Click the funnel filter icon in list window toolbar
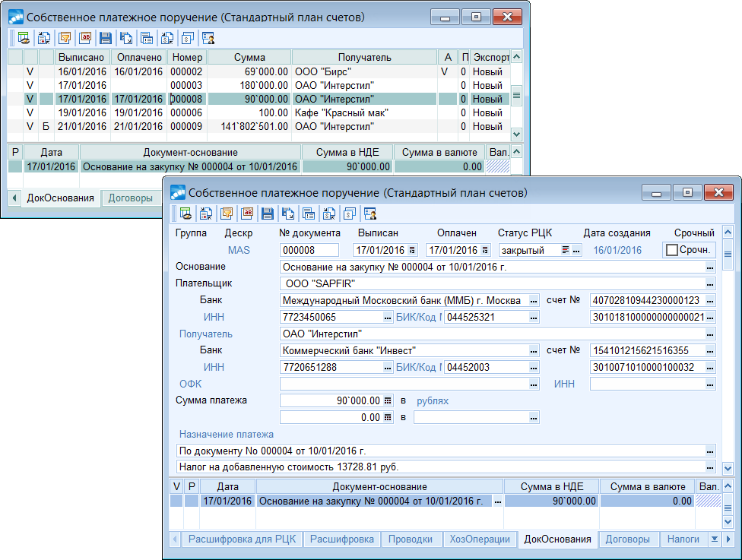Viewport: 742px width, 560px height. 65,38
